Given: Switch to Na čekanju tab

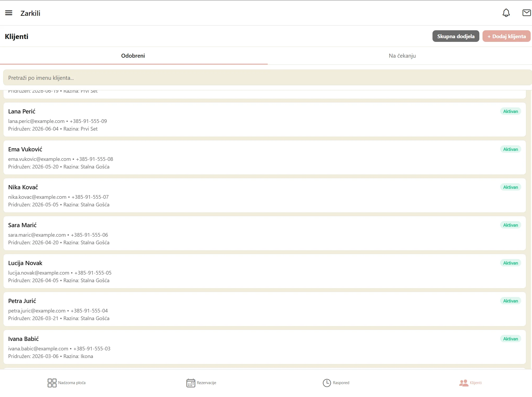Looking at the screenshot, I should [402, 56].
